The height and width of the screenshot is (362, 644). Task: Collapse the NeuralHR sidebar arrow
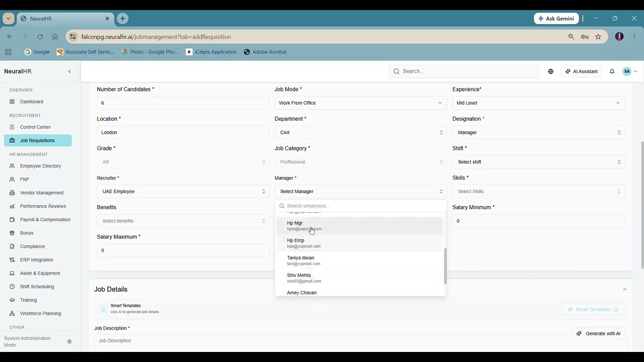point(69,71)
